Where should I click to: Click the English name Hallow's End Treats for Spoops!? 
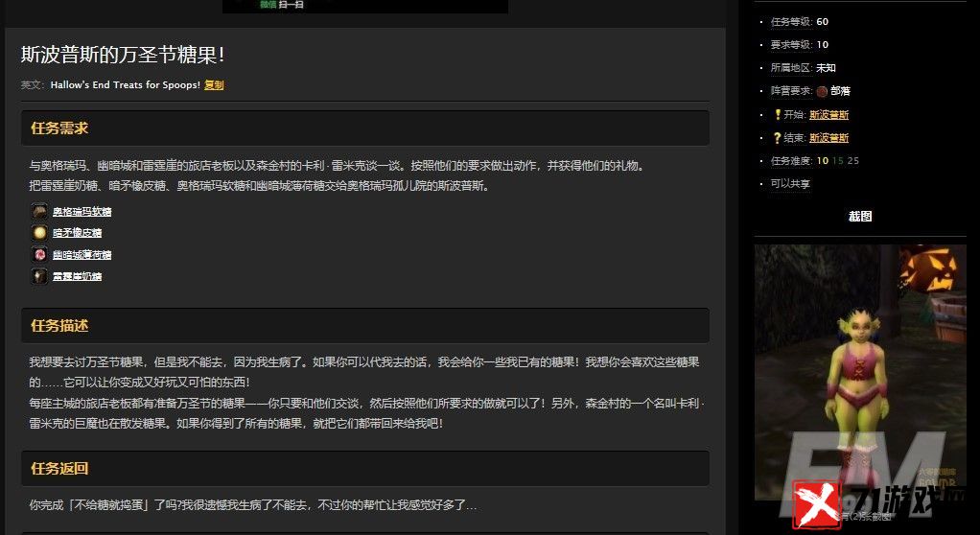(125, 85)
